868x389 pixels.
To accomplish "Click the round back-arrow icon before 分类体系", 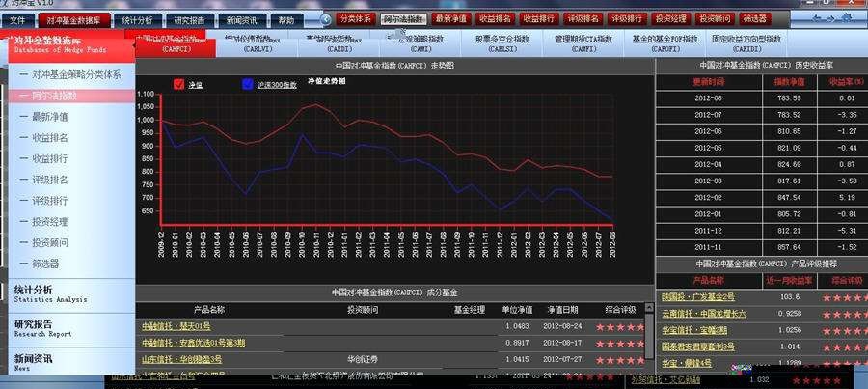I will 327,19.
